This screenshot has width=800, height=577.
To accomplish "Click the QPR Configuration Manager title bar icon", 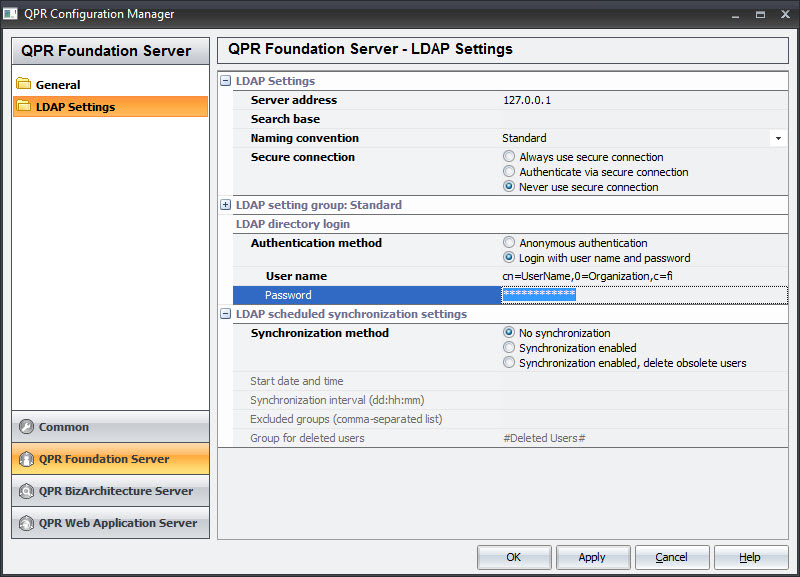I will click(x=10, y=13).
